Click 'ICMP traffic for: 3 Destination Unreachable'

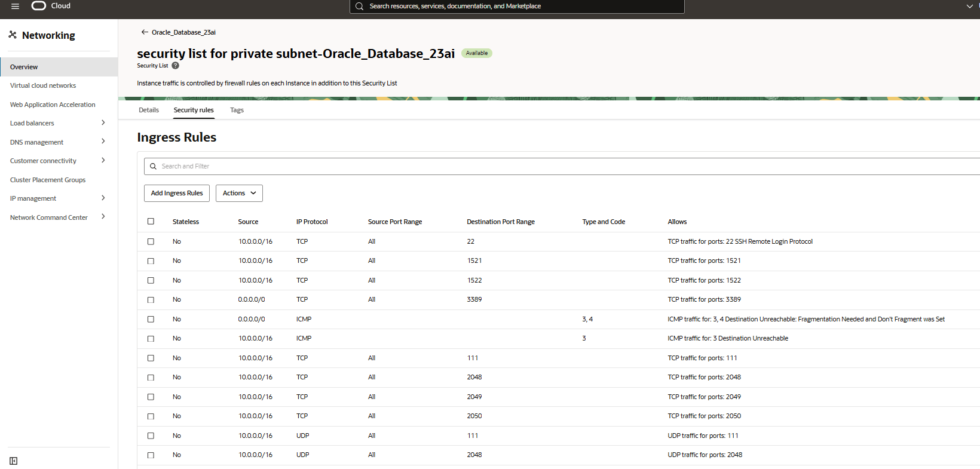[728, 338]
